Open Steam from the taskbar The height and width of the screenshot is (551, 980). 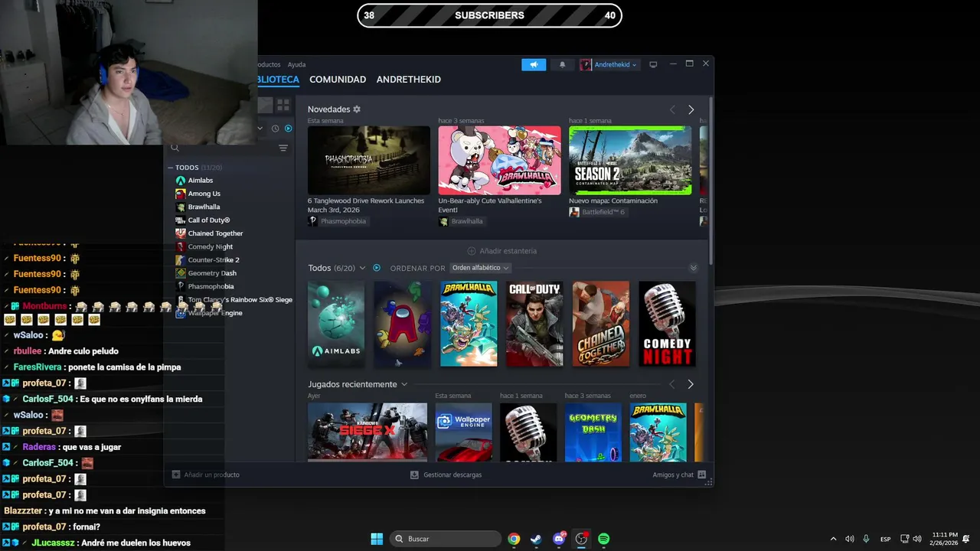[536, 539]
